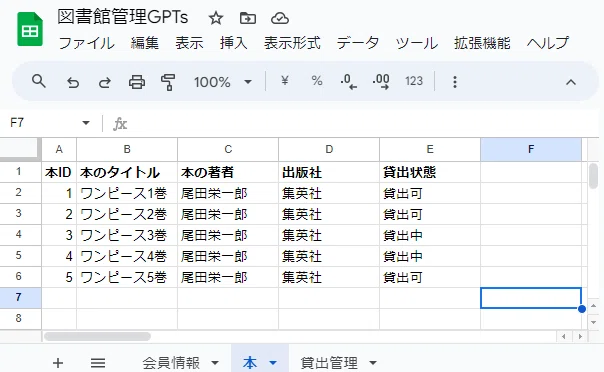Collapse the menus with the up chevron

[x=571, y=82]
